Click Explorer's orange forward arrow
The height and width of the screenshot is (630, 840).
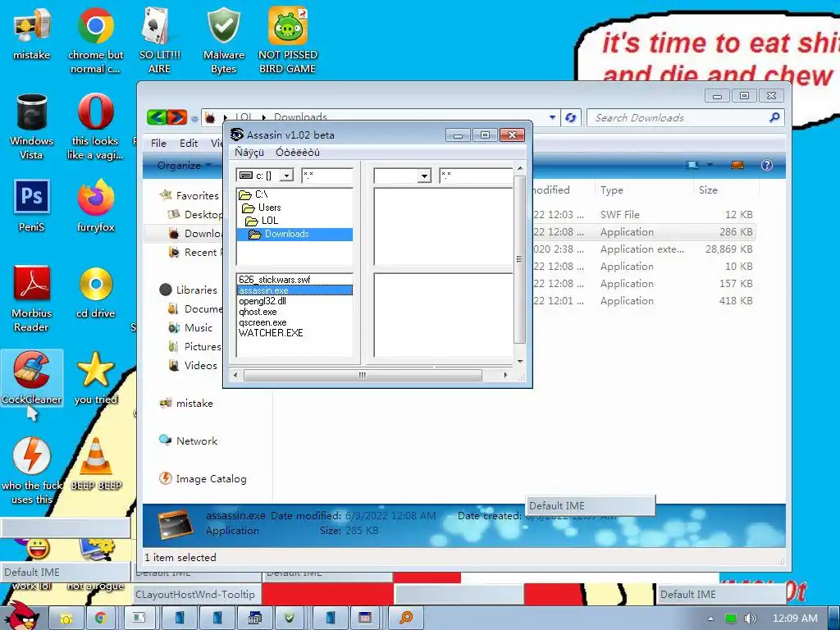[x=177, y=117]
